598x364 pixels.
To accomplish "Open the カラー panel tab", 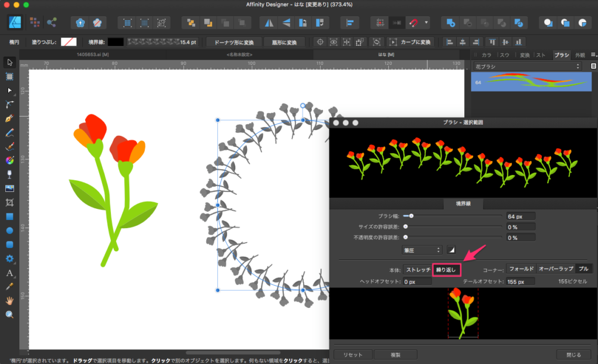I will click(487, 55).
